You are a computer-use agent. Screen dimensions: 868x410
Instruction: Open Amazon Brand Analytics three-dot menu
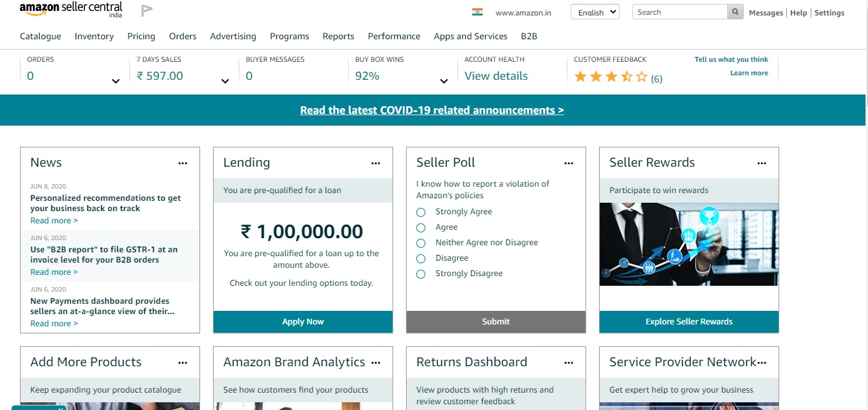[x=376, y=363]
